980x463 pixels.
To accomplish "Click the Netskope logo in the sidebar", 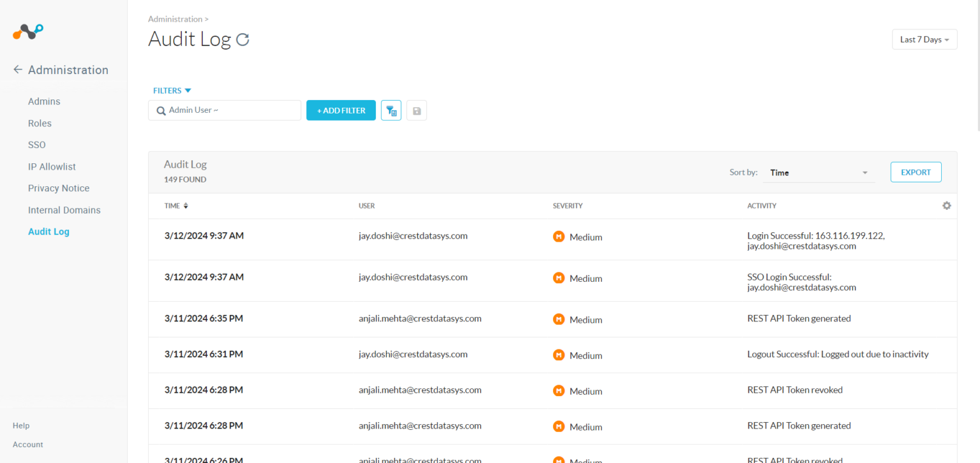I will pyautogui.click(x=27, y=31).
